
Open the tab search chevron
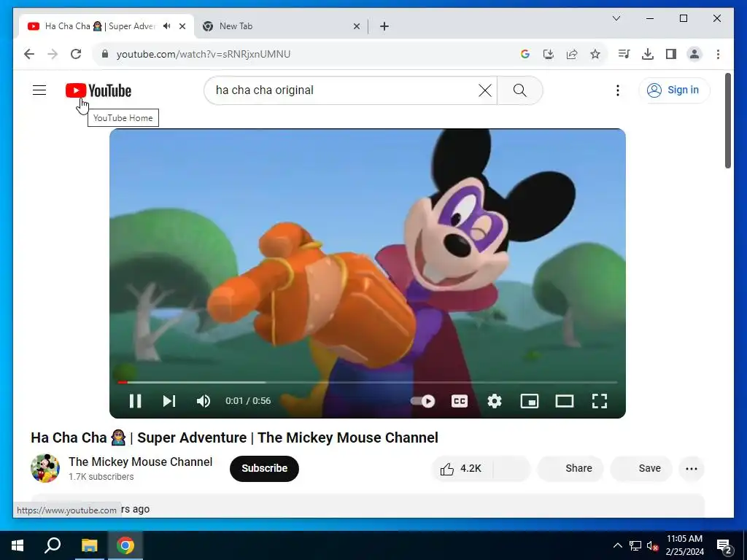click(616, 18)
